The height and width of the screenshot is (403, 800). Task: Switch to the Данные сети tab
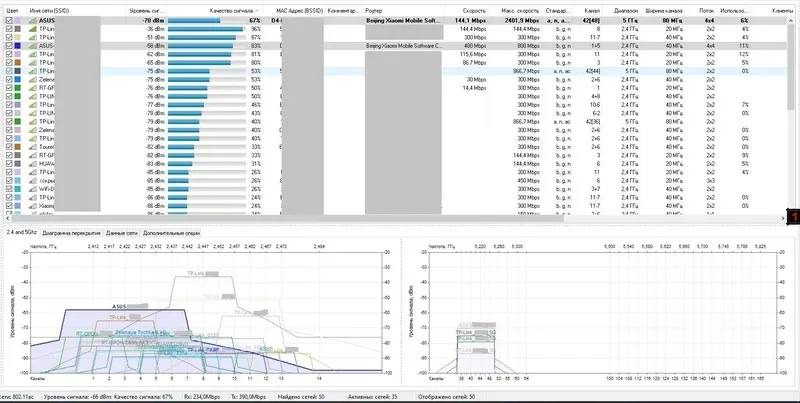point(122,231)
